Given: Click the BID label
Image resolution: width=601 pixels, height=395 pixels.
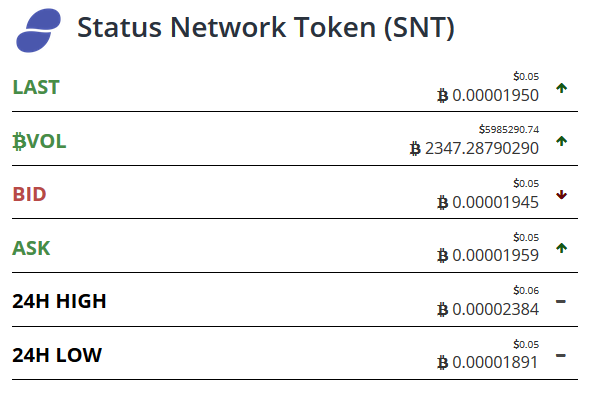Looking at the screenshot, I should [x=30, y=194].
